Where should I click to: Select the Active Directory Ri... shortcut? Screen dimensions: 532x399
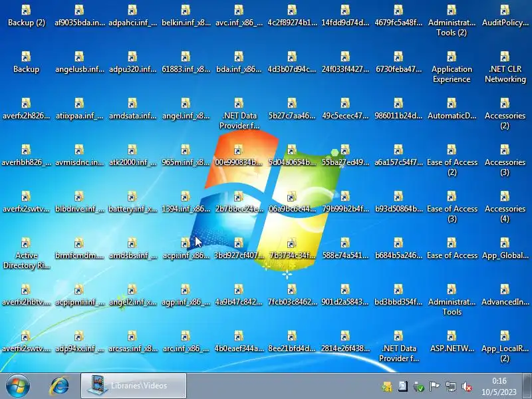pyautogui.click(x=26, y=253)
